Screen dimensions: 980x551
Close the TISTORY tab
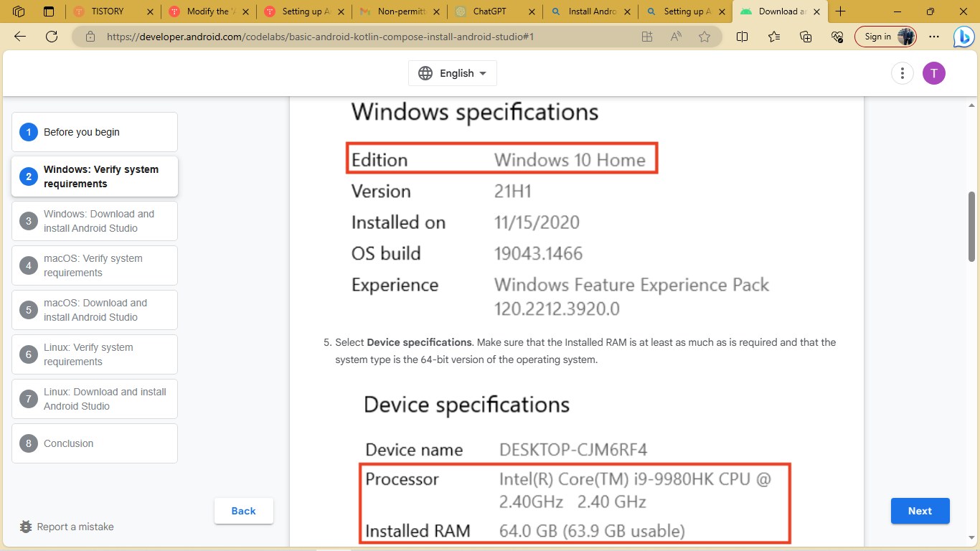tap(149, 11)
